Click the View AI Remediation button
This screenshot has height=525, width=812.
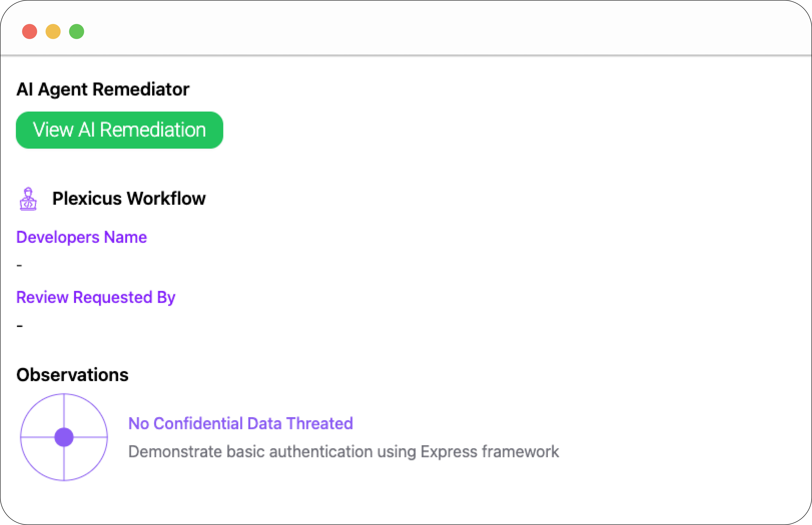click(119, 130)
